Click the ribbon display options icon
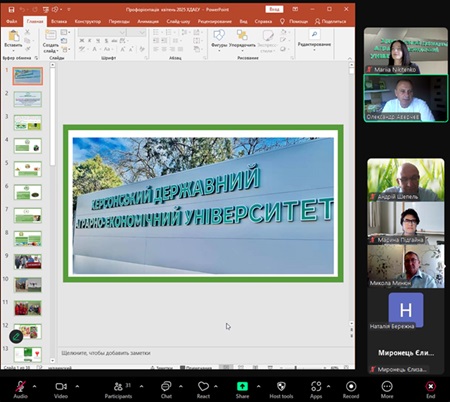 tap(295, 9)
